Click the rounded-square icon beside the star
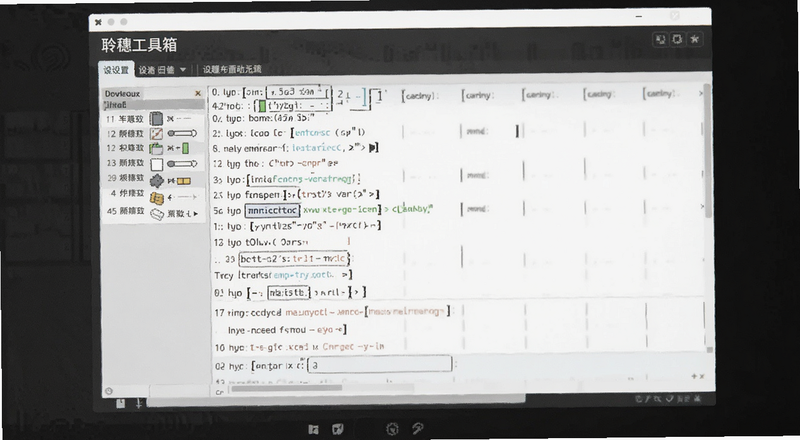Screen dimensions: 800x440 (677, 39)
